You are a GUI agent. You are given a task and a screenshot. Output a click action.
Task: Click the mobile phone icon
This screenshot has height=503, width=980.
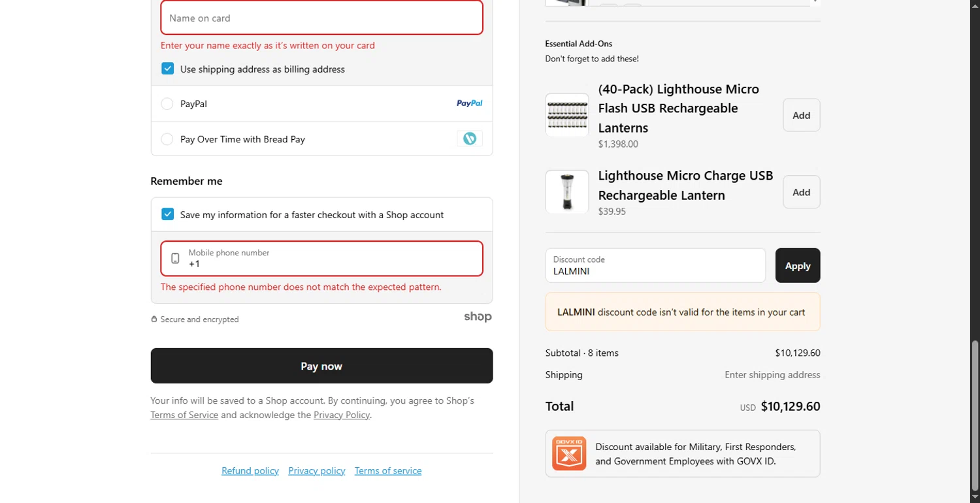coord(175,258)
